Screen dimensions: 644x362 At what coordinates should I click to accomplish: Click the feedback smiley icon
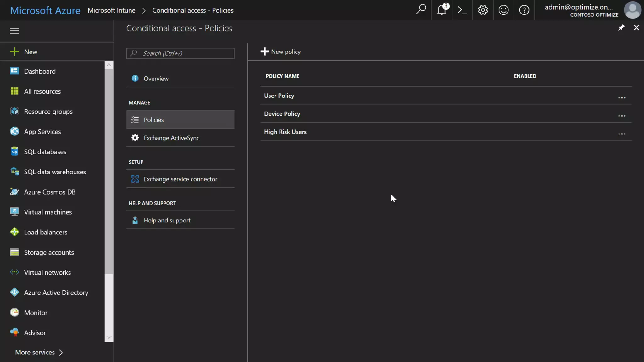click(503, 10)
